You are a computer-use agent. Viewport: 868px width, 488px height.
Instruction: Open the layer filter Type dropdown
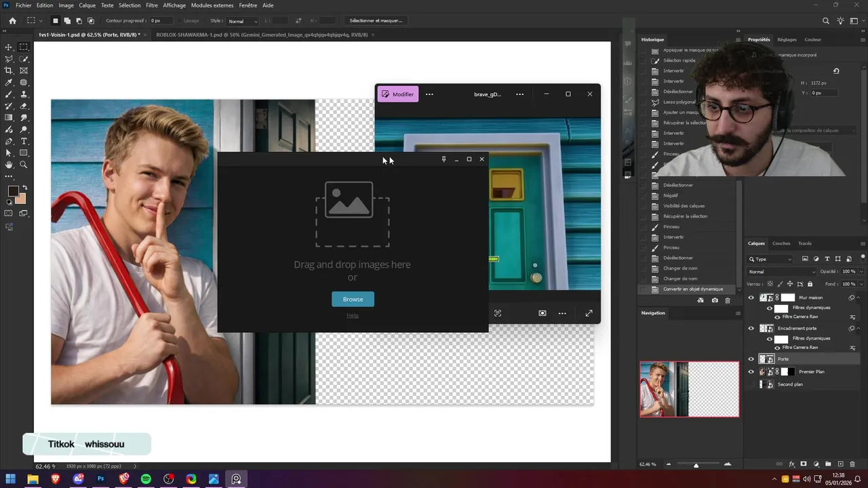pos(770,259)
